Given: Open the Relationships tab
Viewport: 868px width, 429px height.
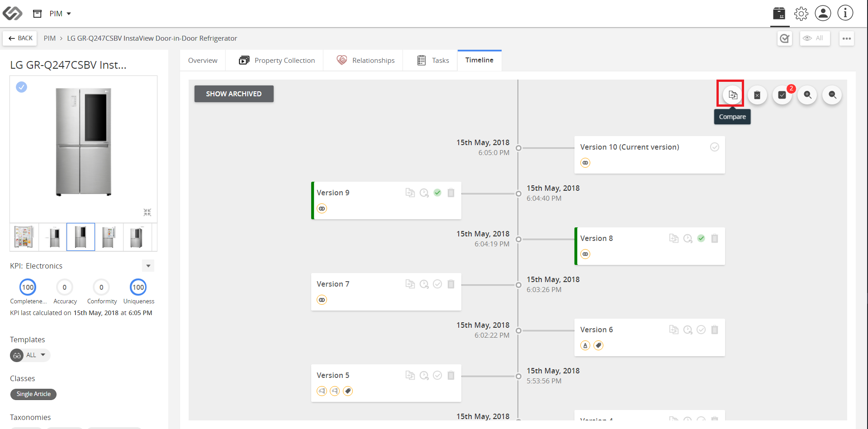Looking at the screenshot, I should pyautogui.click(x=365, y=61).
